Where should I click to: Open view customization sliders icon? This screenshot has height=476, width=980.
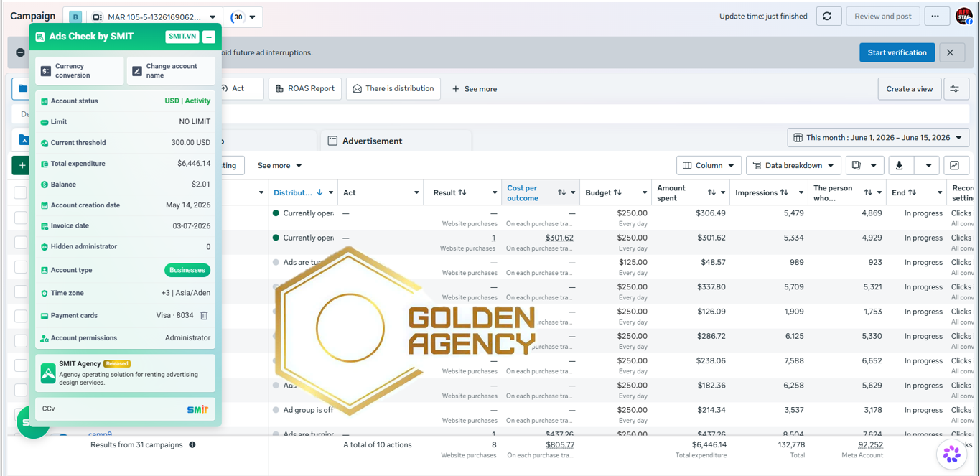[955, 89]
